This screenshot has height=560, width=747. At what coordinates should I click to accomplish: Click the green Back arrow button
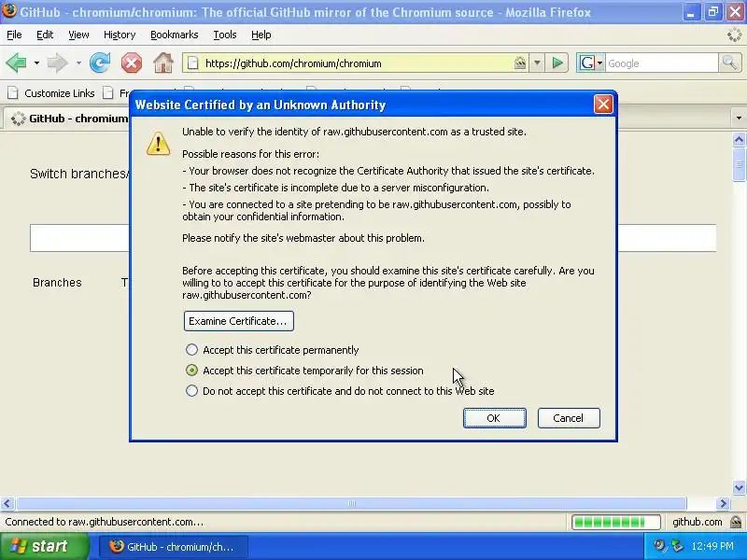(x=16, y=63)
